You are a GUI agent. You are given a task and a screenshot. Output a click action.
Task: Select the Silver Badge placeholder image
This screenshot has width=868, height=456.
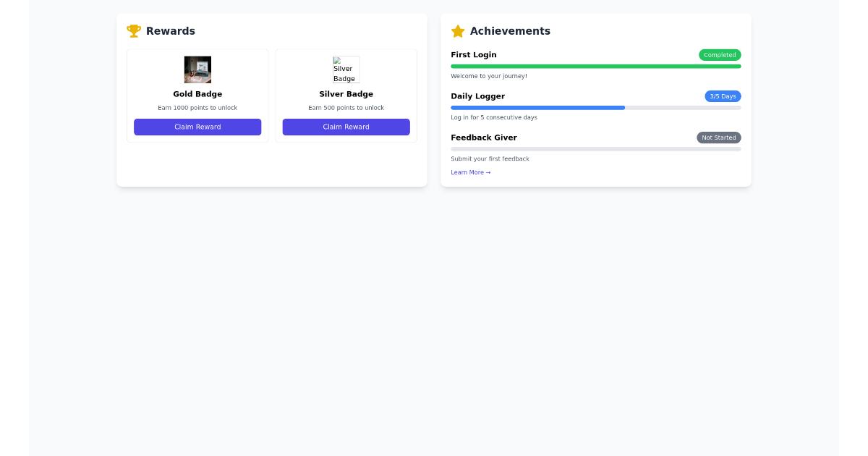click(x=346, y=69)
